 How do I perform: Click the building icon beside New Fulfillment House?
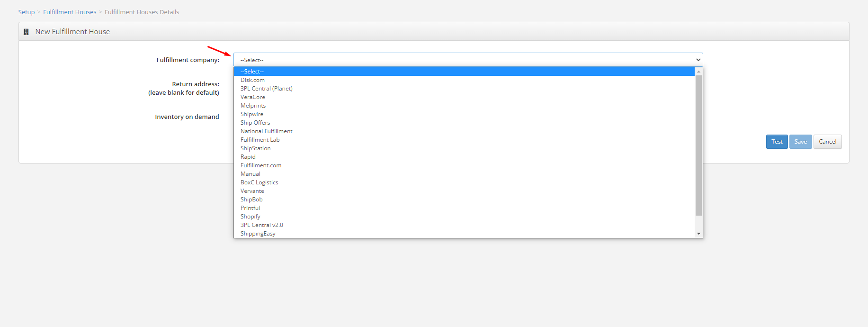pyautogui.click(x=26, y=32)
